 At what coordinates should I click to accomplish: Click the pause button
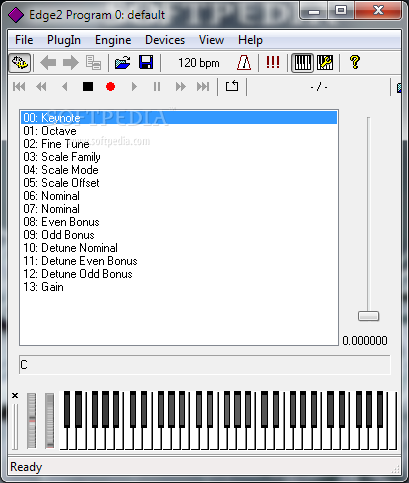(157, 87)
